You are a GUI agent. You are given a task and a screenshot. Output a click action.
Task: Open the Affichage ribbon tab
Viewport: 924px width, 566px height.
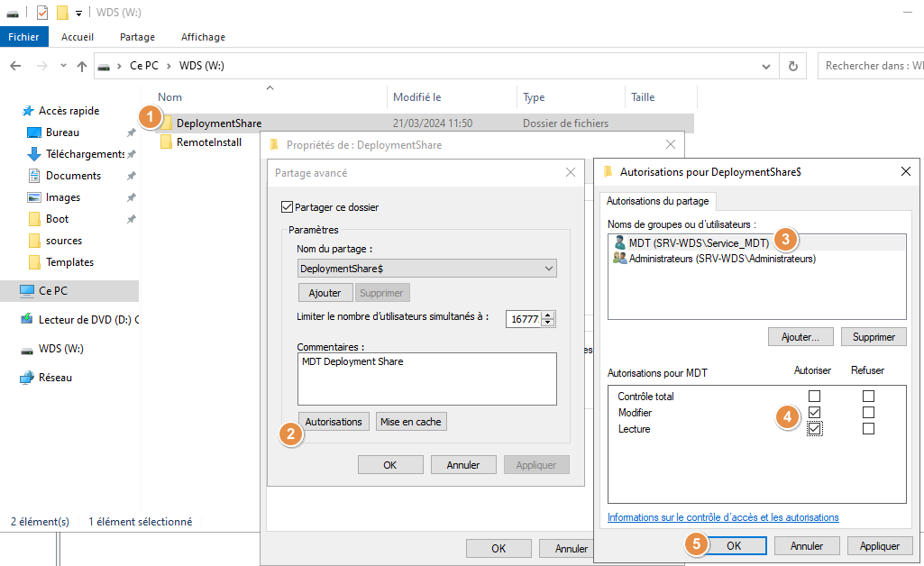(203, 37)
